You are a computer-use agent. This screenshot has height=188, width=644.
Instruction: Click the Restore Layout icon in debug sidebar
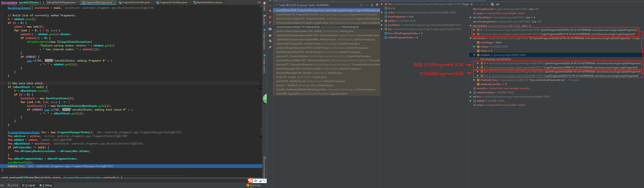(x=270, y=35)
